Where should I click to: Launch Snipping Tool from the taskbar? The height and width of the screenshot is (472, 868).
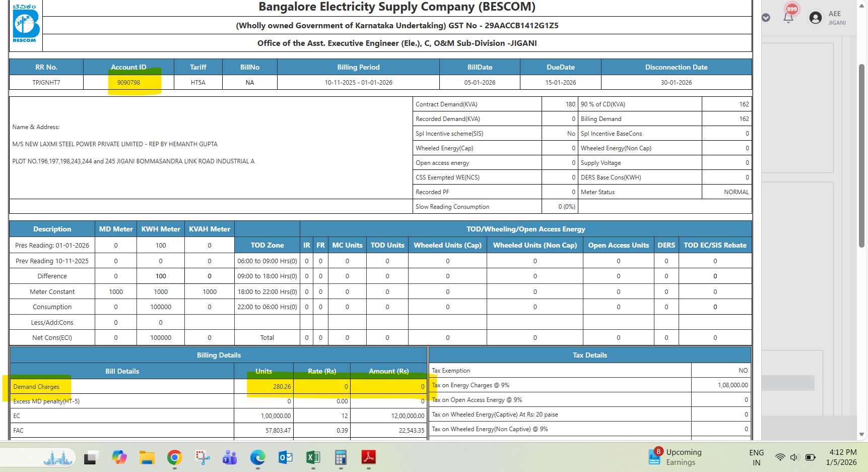tap(203, 457)
